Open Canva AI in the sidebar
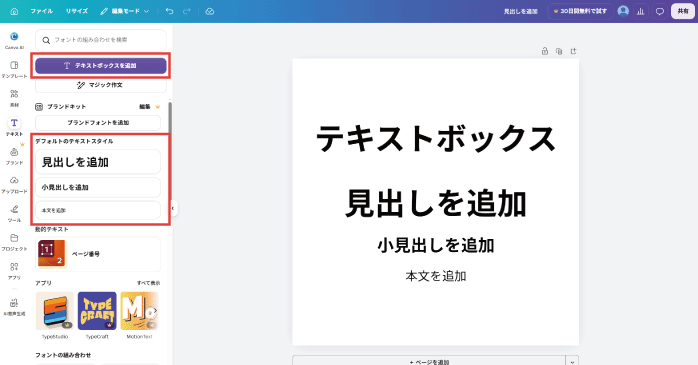The height and width of the screenshot is (365, 698). tap(14, 41)
